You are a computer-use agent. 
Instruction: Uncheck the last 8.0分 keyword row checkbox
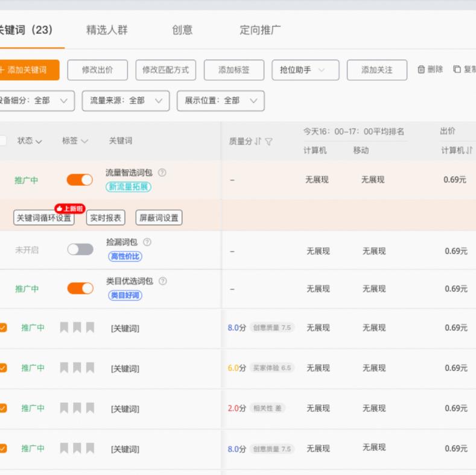3,448
